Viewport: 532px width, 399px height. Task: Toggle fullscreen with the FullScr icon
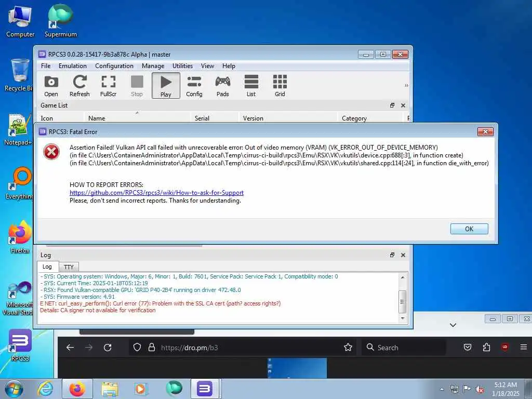pyautogui.click(x=108, y=86)
